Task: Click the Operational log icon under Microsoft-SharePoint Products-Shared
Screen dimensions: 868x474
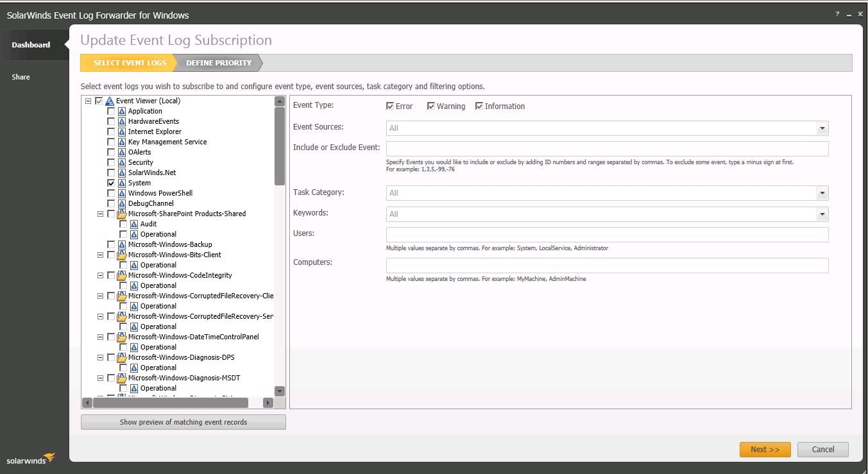Action: click(134, 234)
